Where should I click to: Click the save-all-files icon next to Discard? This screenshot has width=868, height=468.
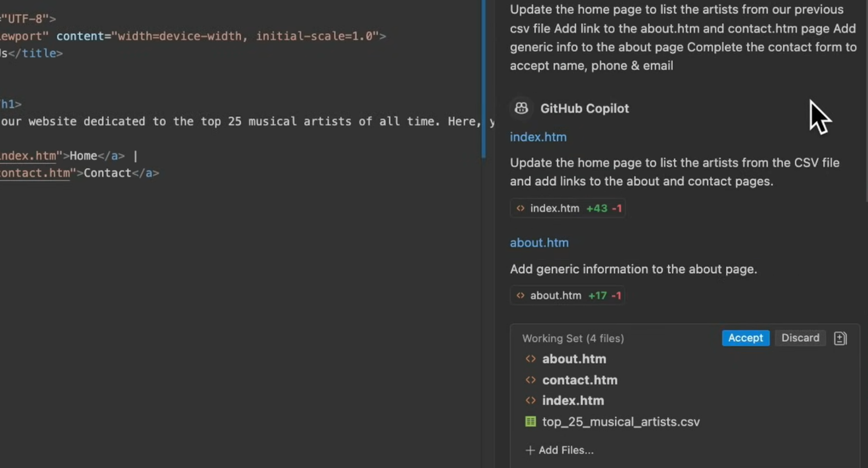pos(840,338)
